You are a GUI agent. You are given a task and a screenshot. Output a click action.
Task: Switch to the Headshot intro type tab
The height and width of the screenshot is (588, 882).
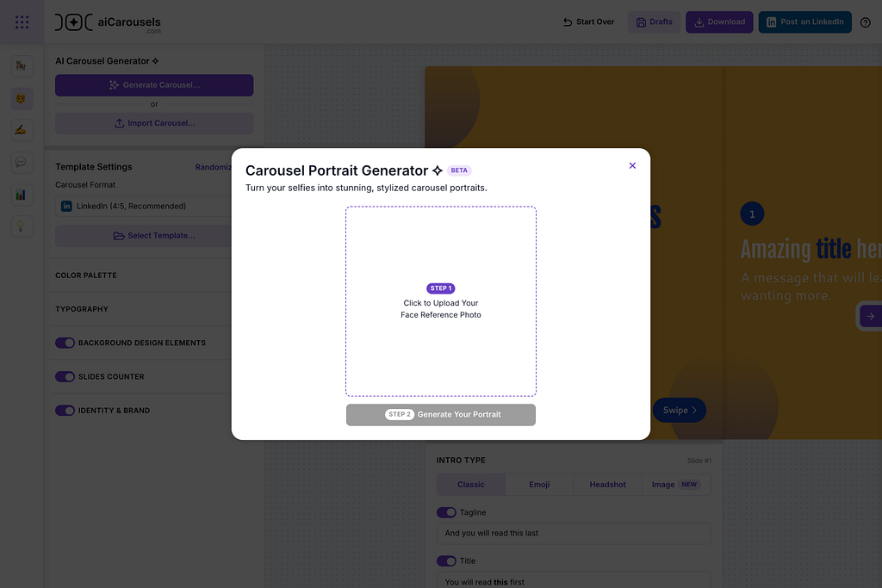click(607, 485)
